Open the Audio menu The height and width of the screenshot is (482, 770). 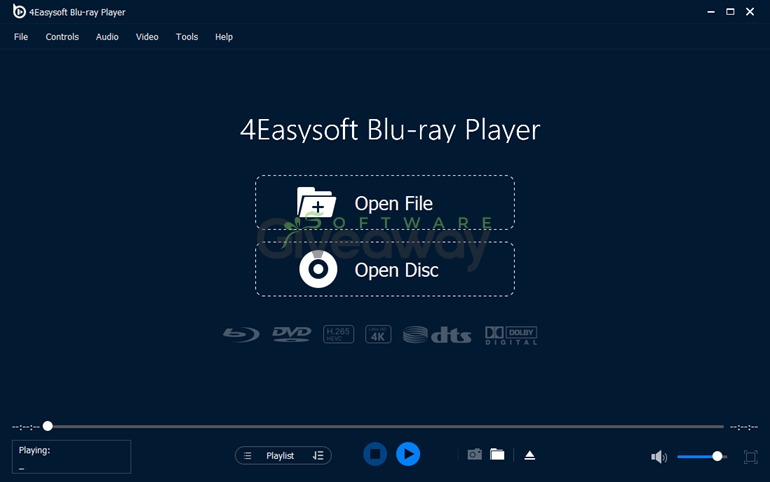pyautogui.click(x=107, y=37)
